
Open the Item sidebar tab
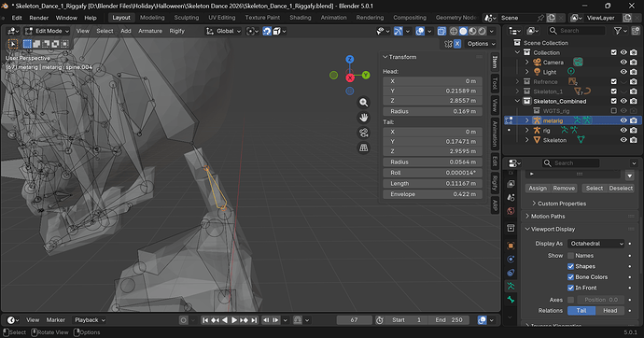[x=495, y=62]
